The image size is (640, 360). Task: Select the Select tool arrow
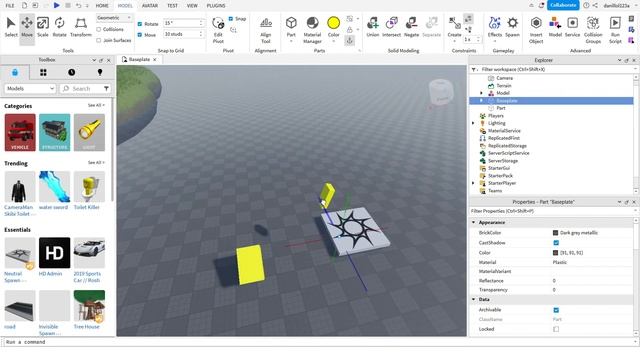[x=11, y=27]
